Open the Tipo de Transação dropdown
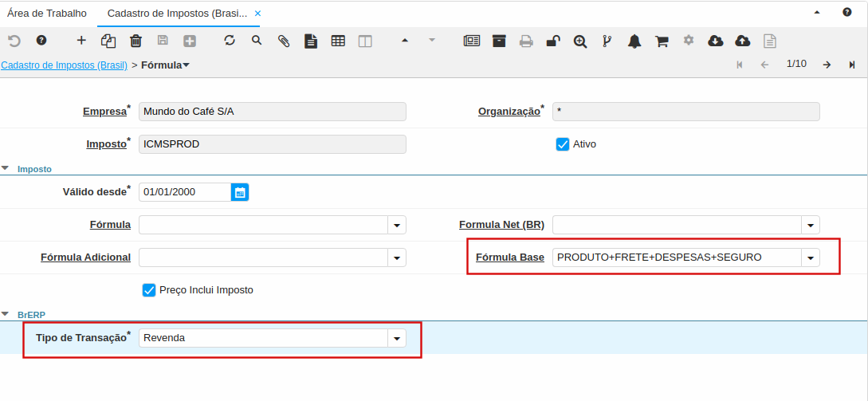Screen dimensions: 868x401 [397, 338]
